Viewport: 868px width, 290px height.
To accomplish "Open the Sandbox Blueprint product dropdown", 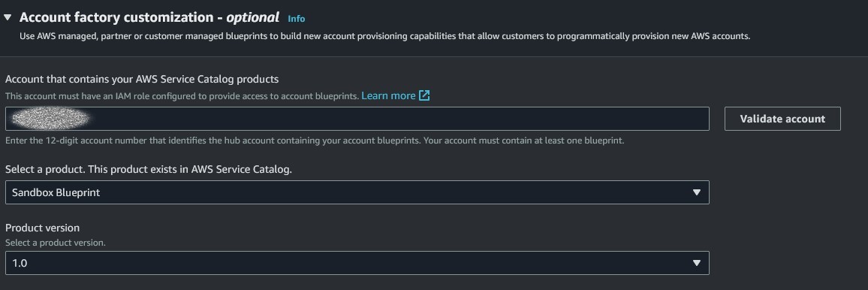I will (x=357, y=192).
